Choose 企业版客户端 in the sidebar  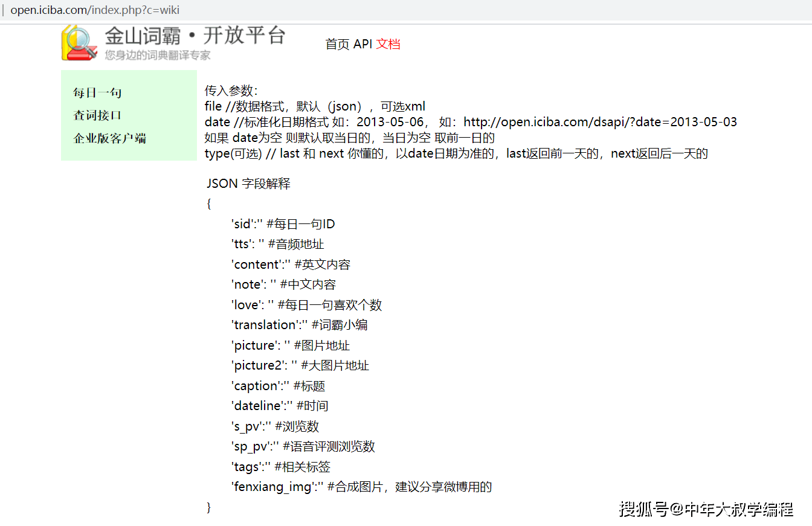coord(109,138)
